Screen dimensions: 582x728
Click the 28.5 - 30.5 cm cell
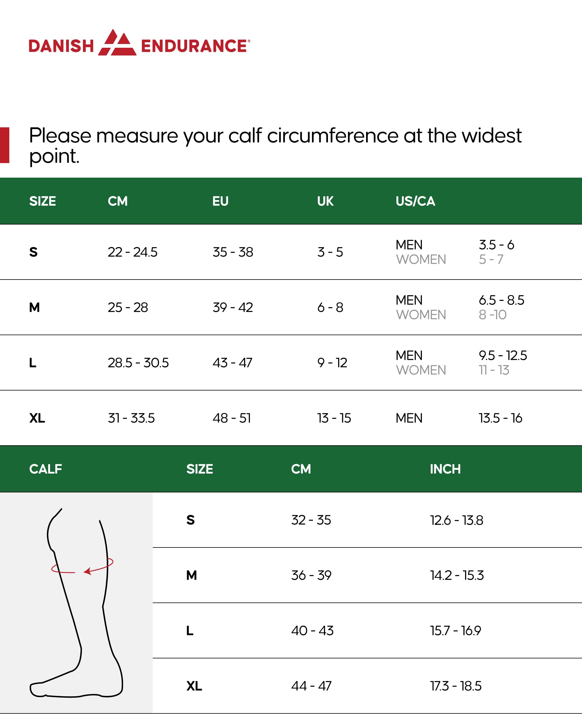pos(138,363)
